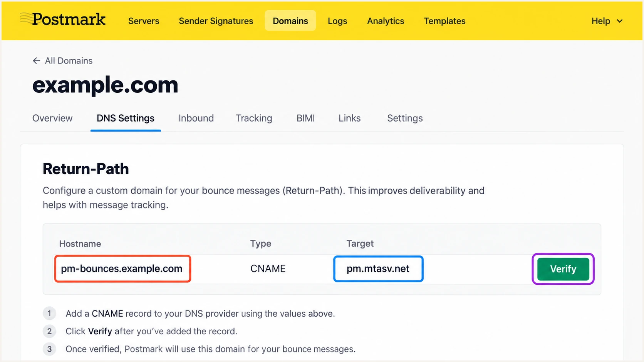This screenshot has height=362, width=644.
Task: Click the CNAME type value
Action: pyautogui.click(x=268, y=269)
